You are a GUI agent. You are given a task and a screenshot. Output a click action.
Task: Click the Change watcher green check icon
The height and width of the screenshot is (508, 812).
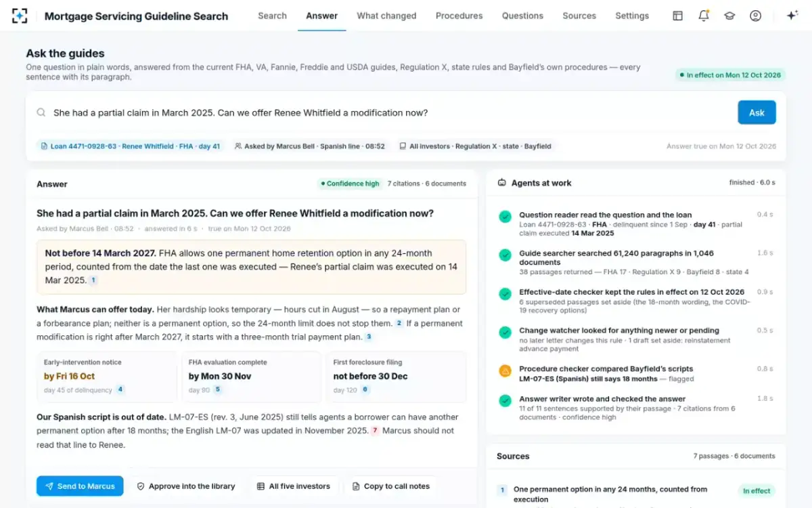coord(505,333)
